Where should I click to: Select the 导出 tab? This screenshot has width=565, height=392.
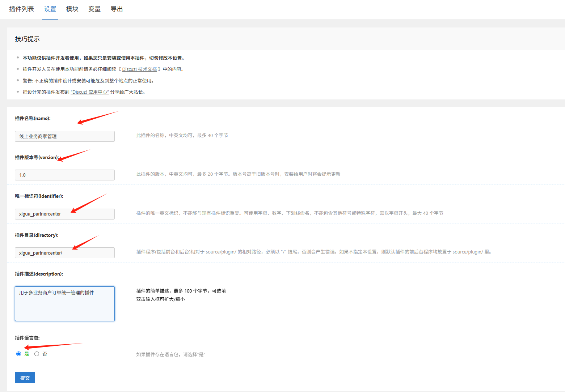coord(117,9)
